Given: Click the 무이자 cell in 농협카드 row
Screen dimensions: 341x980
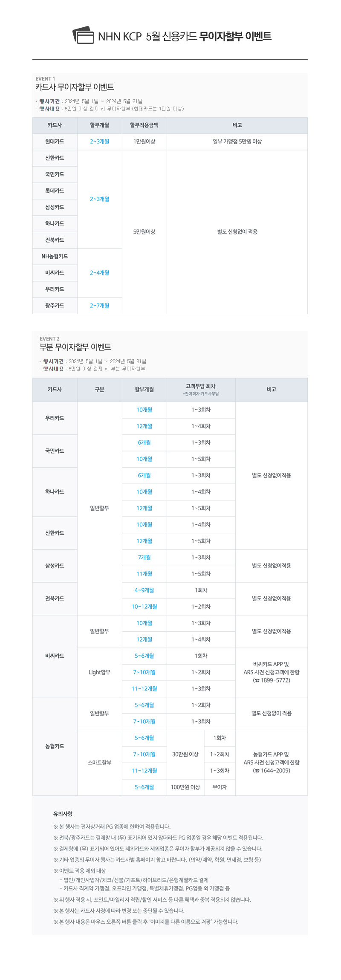Looking at the screenshot, I should pos(220,787).
